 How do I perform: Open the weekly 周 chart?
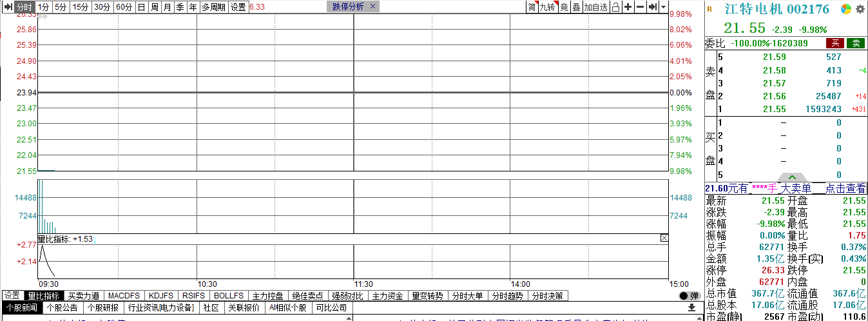click(x=154, y=7)
